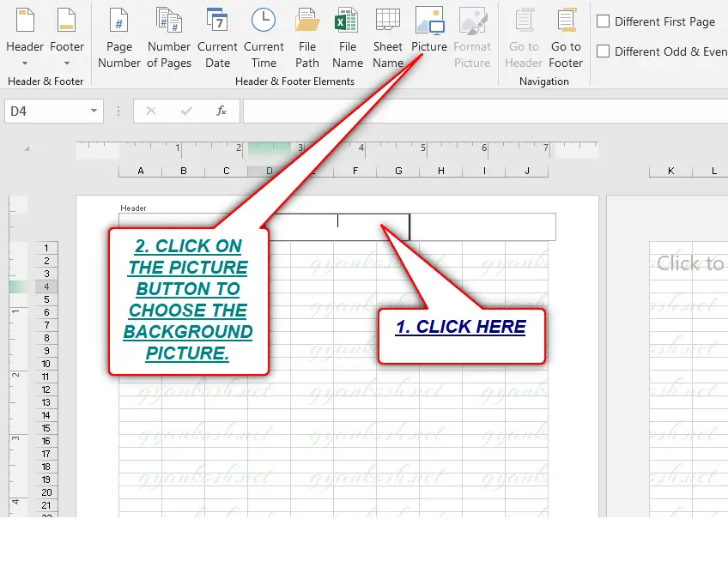The image size is (728, 573).
Task: Click Go to Footer navigation button
Action: 566,37
